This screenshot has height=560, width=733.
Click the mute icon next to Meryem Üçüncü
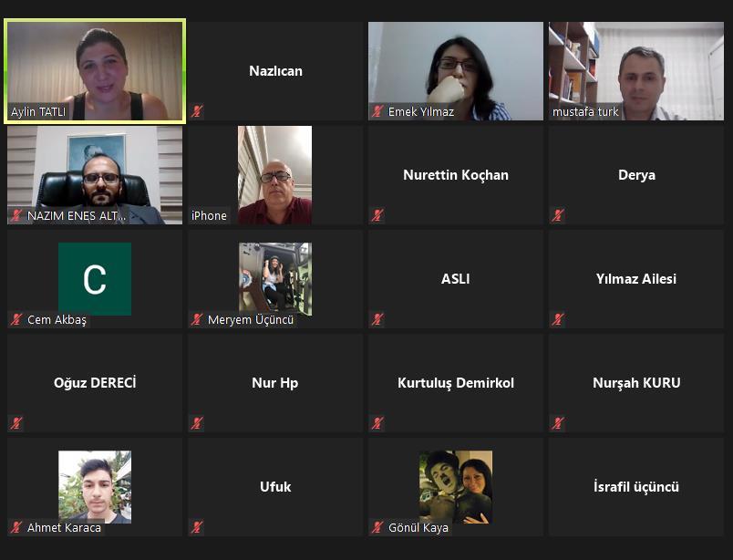pos(197,319)
